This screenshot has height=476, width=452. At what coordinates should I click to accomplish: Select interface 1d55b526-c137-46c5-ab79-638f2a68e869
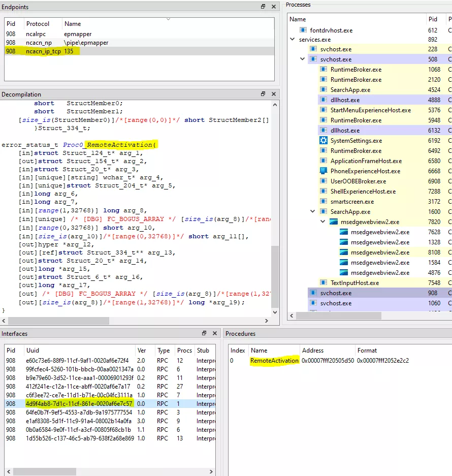point(110,438)
